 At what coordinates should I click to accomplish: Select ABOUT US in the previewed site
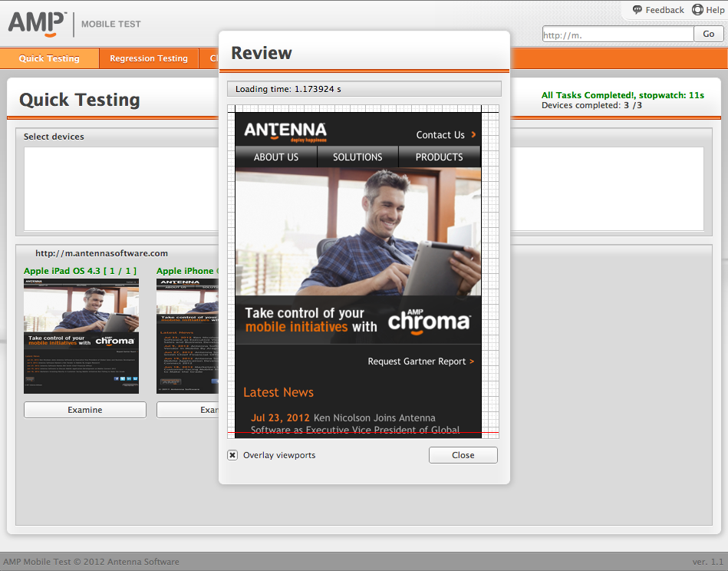pyautogui.click(x=276, y=157)
